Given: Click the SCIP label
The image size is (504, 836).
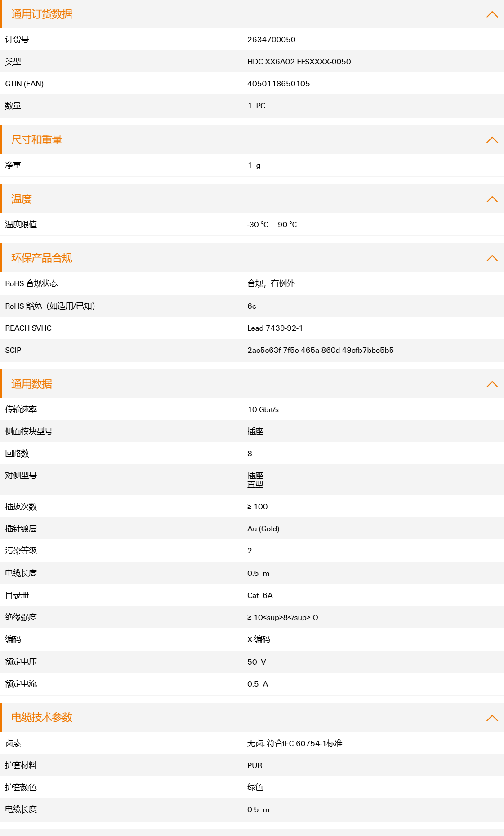Looking at the screenshot, I should (x=13, y=350).
